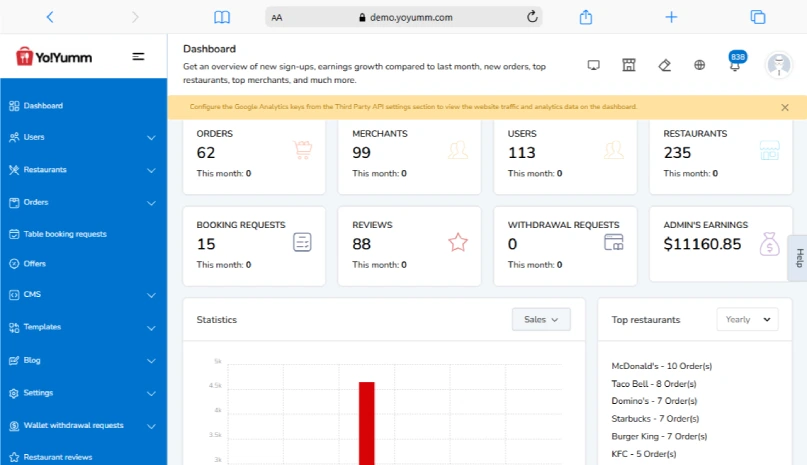Reload the page in address bar
This screenshot has height=465, width=807.
(532, 17)
